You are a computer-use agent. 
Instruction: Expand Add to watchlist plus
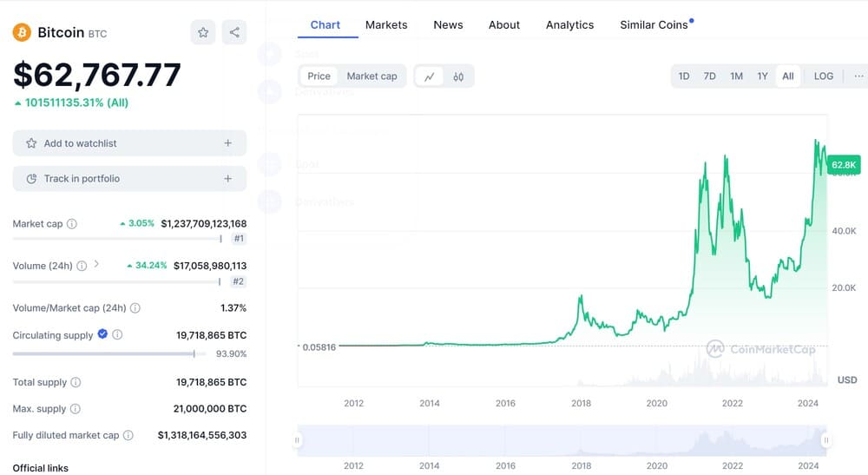coord(227,143)
